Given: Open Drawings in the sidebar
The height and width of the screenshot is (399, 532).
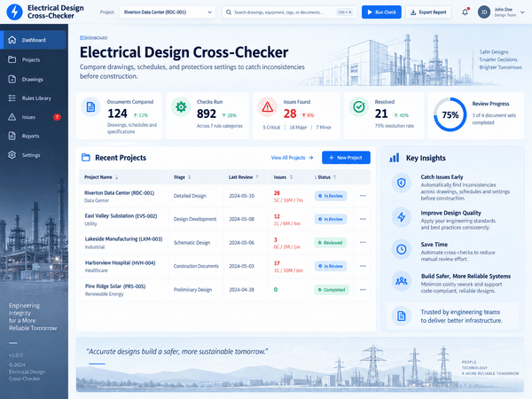Looking at the screenshot, I should click(34, 80).
